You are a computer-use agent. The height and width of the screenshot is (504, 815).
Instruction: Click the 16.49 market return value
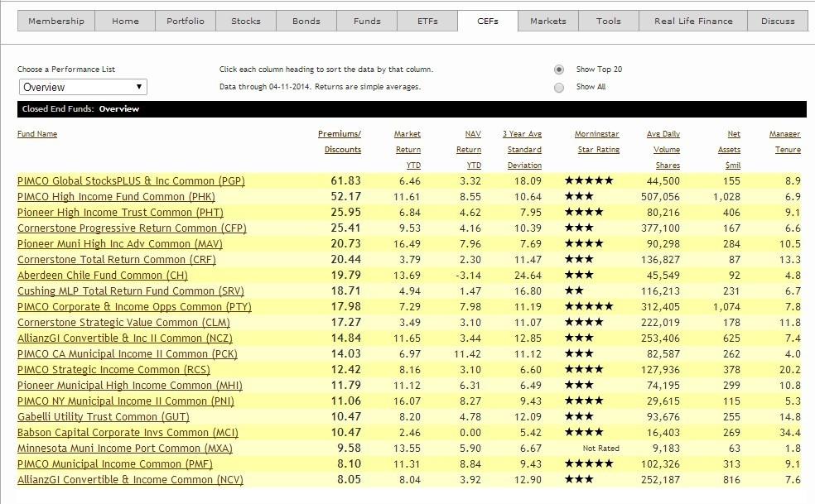pyautogui.click(x=407, y=244)
